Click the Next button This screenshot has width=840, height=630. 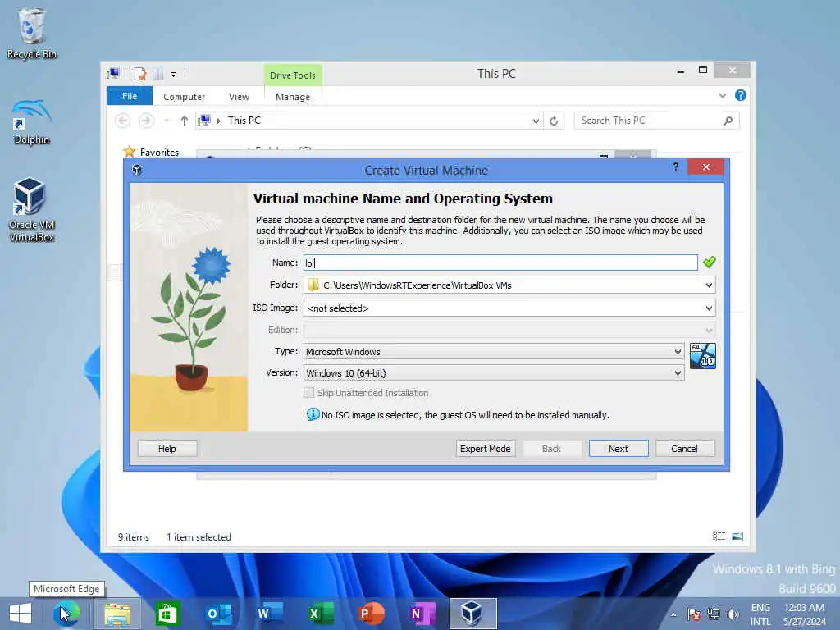coord(619,449)
